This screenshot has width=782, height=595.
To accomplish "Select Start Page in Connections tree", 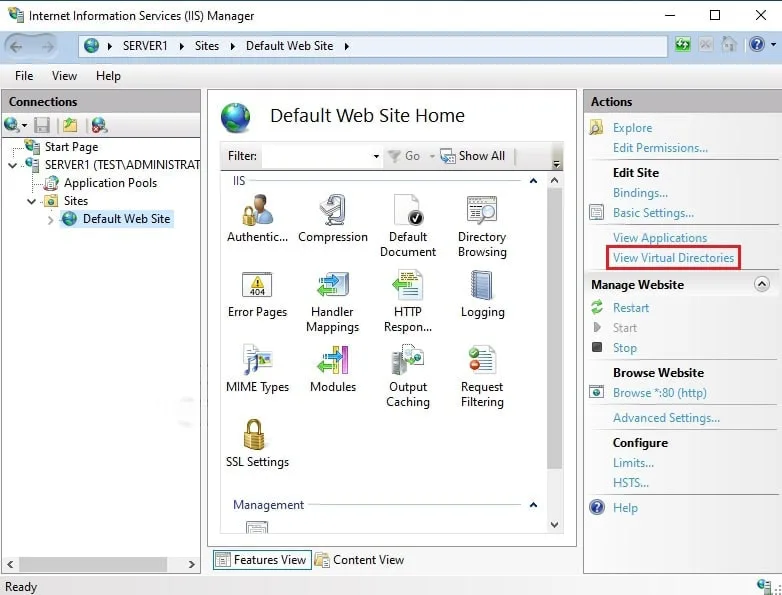I will 71,147.
